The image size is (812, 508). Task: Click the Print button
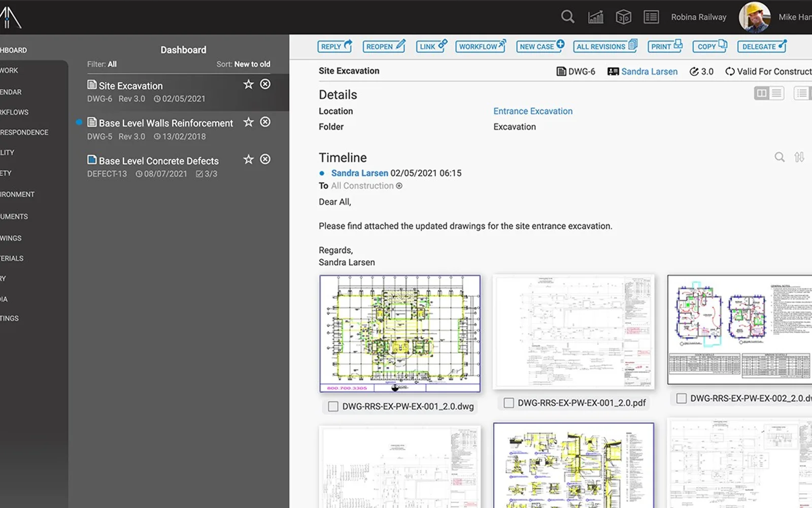(666, 46)
